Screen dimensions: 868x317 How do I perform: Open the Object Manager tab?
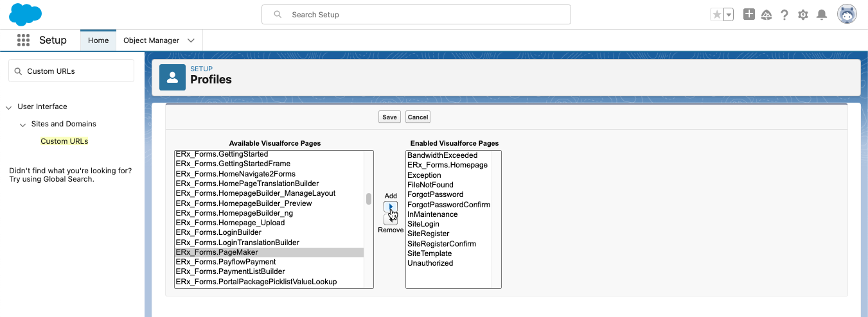pos(151,40)
